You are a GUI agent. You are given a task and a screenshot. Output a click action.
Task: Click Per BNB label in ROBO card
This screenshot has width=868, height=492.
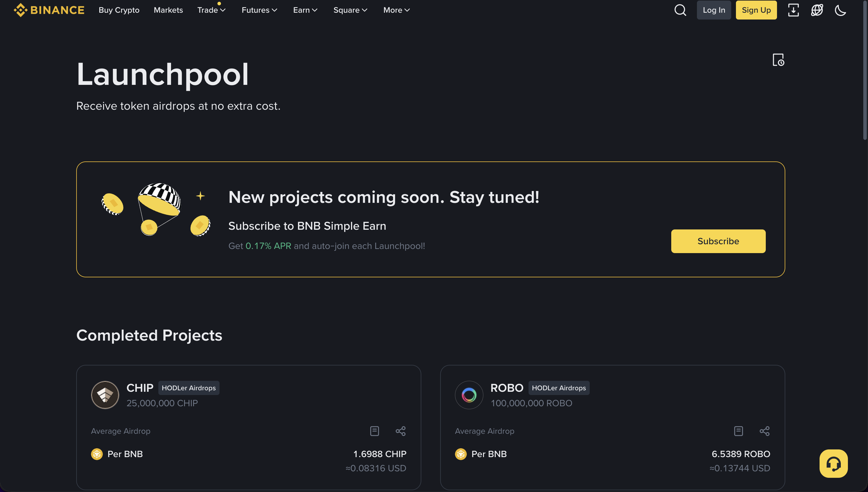(489, 454)
